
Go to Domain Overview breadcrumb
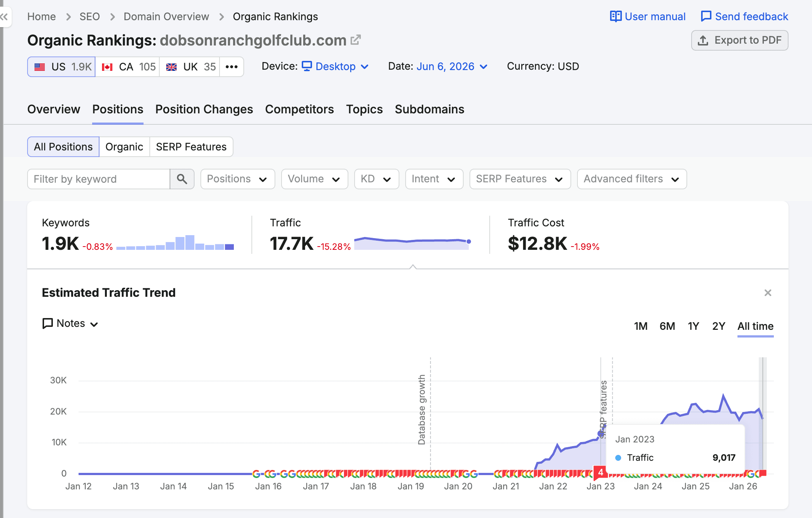tap(166, 17)
